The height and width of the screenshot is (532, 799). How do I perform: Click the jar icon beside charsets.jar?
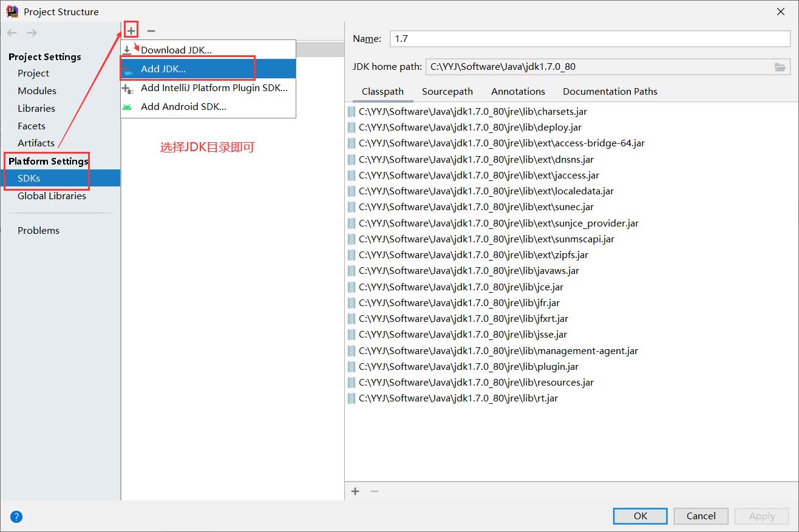tap(352, 112)
